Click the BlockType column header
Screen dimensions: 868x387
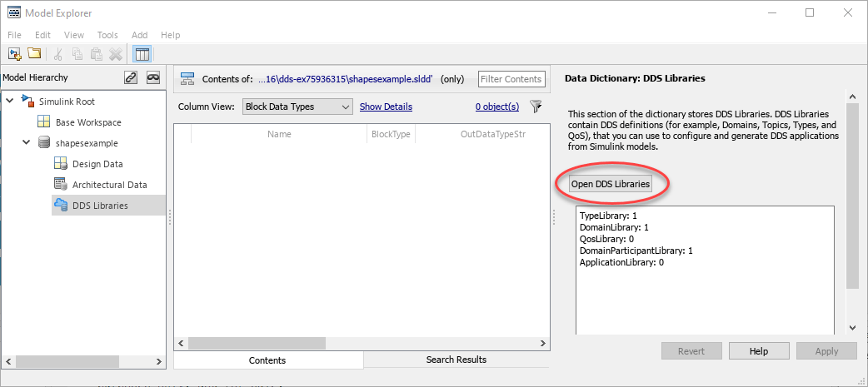(x=391, y=134)
